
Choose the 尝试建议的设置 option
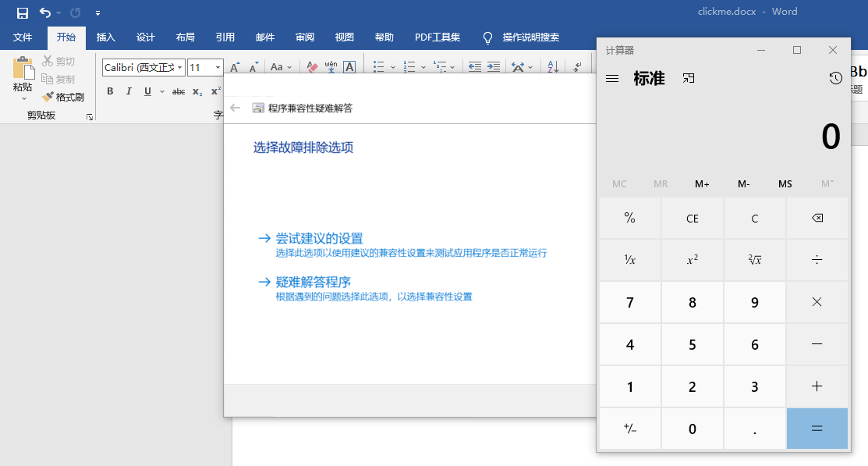coord(319,238)
